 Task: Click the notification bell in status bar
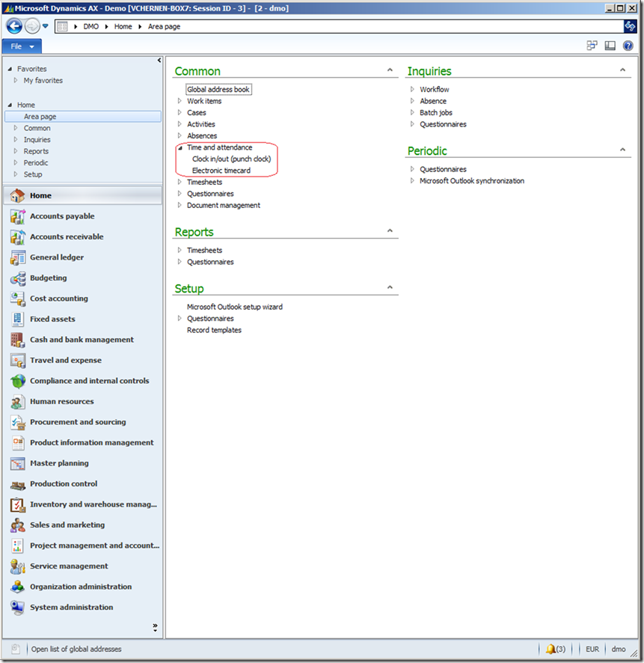[x=551, y=649]
